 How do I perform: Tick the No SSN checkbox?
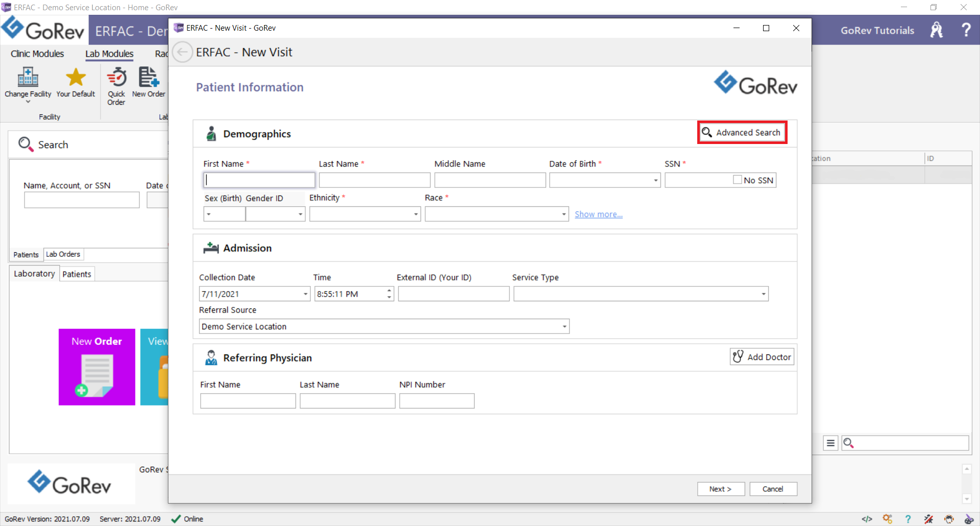click(x=738, y=180)
